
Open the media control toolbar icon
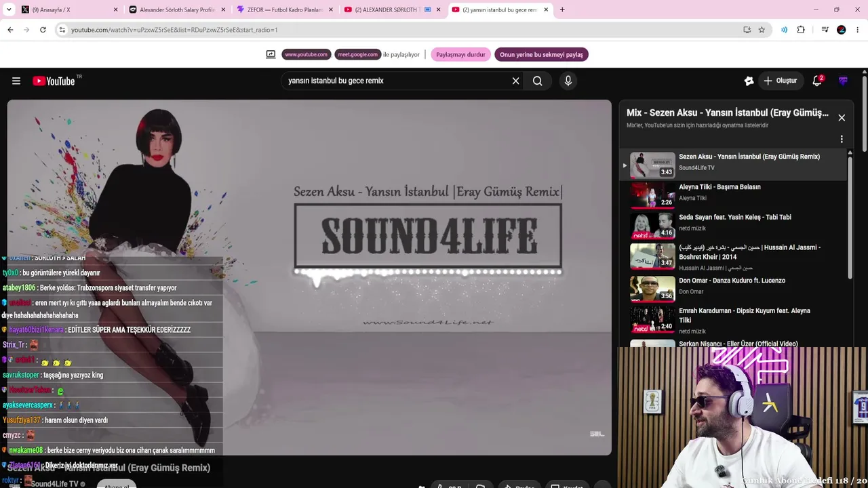(x=825, y=30)
